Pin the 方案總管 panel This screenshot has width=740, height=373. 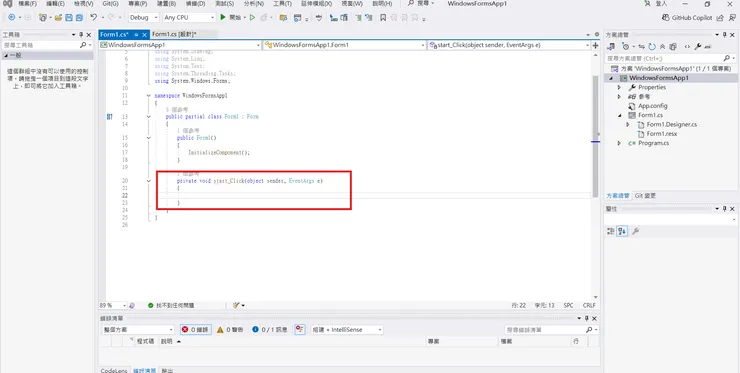724,35
